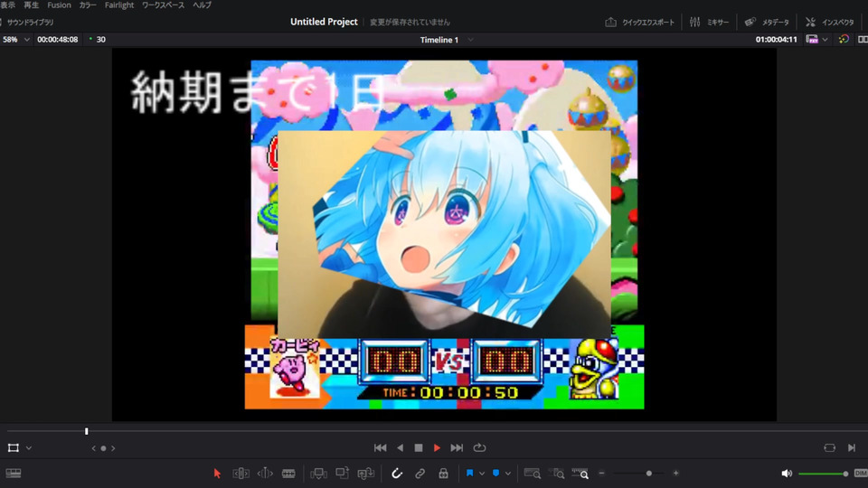
Task: Click the custom zoom icon
Action: [x=580, y=473]
